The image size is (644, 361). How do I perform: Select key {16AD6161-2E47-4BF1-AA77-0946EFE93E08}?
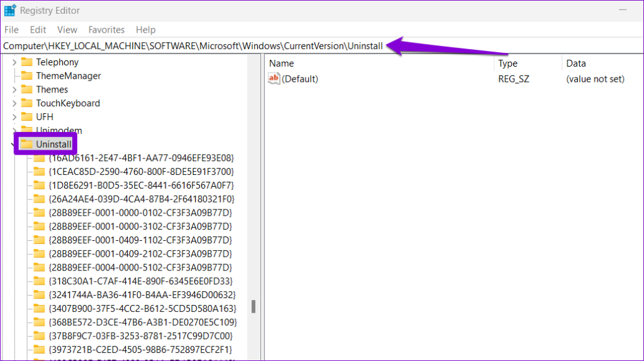(x=142, y=158)
